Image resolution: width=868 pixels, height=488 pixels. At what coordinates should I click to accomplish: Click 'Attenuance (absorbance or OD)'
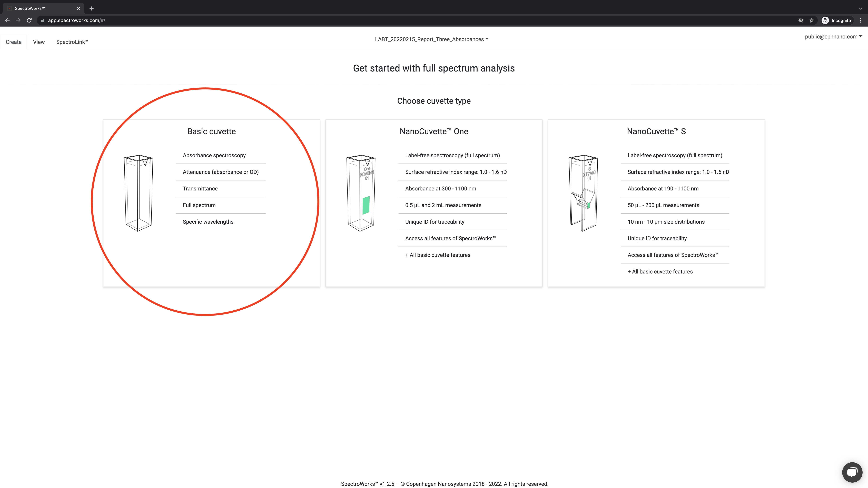(x=221, y=172)
